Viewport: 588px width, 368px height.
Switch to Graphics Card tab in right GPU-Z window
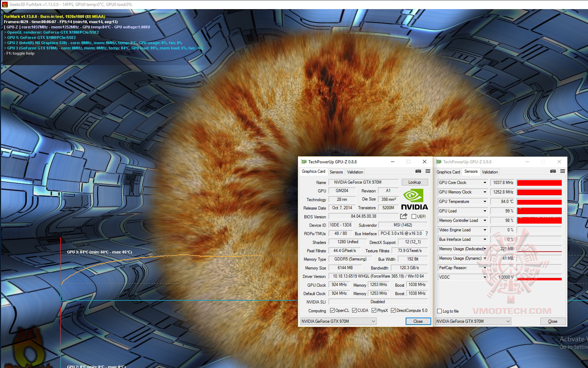pos(448,172)
